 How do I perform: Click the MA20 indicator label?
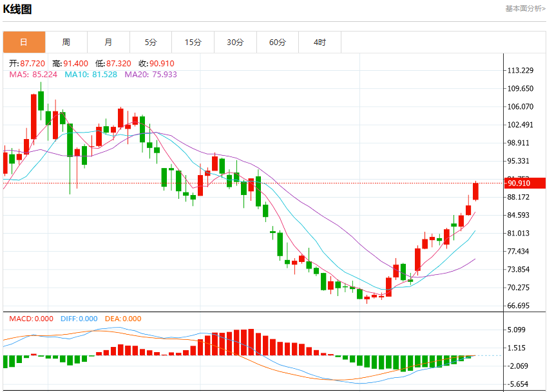coord(151,75)
